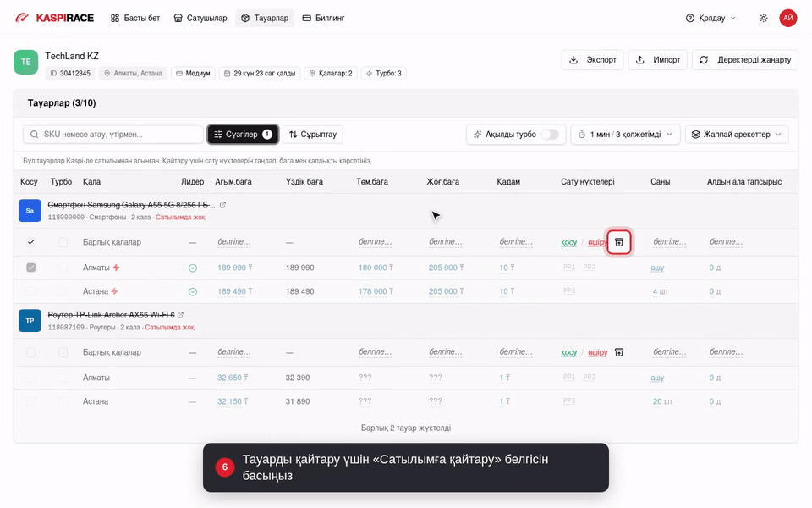Click the TP product thumbnail
812x508 pixels.
(30, 320)
